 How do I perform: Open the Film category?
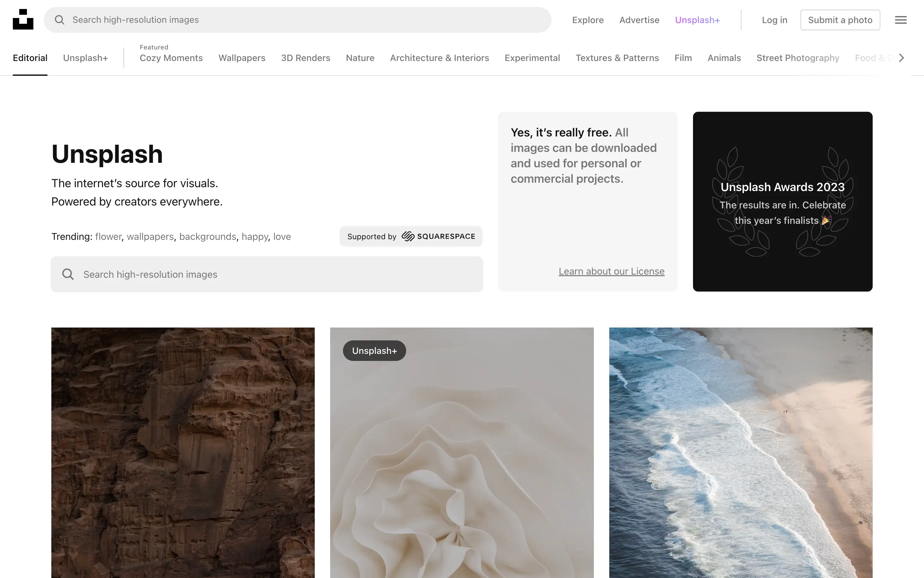pos(683,58)
